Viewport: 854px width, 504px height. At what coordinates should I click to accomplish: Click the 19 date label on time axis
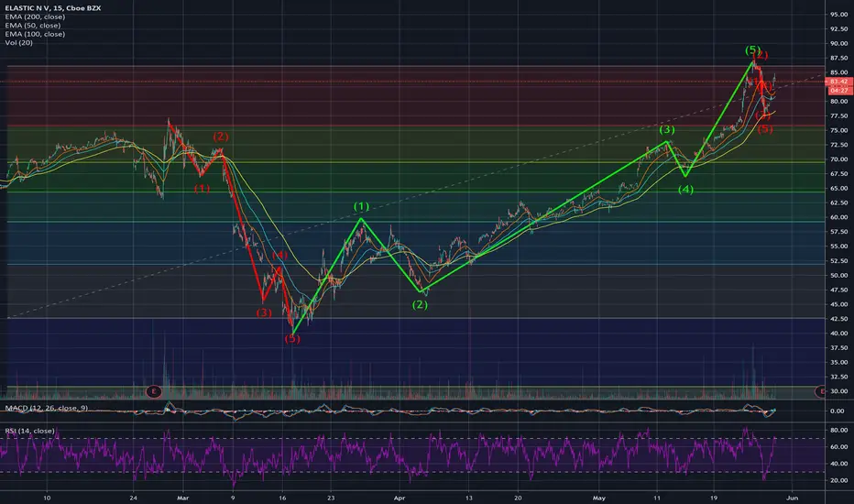pyautogui.click(x=714, y=498)
